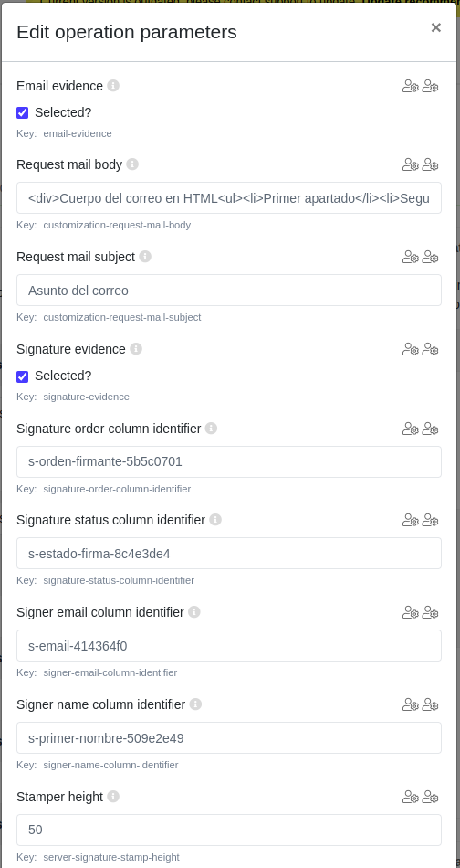Show info for Signer email column identifier
The height and width of the screenshot is (868, 460).
click(194, 611)
